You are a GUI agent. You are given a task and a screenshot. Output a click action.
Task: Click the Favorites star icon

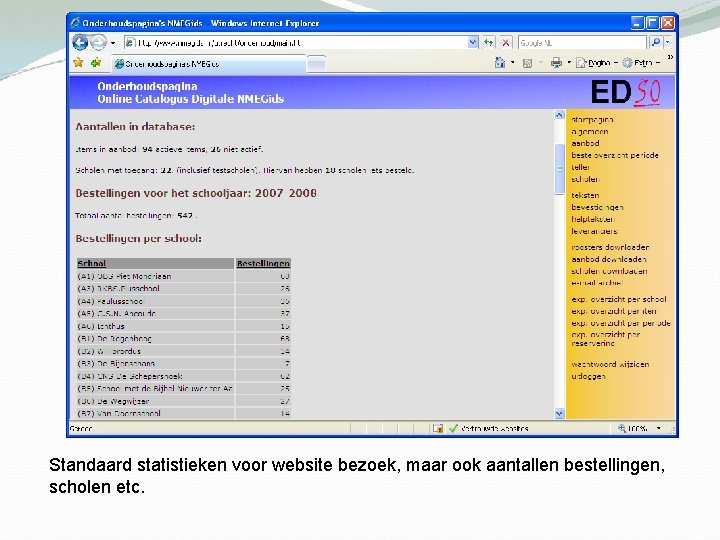click(x=79, y=62)
